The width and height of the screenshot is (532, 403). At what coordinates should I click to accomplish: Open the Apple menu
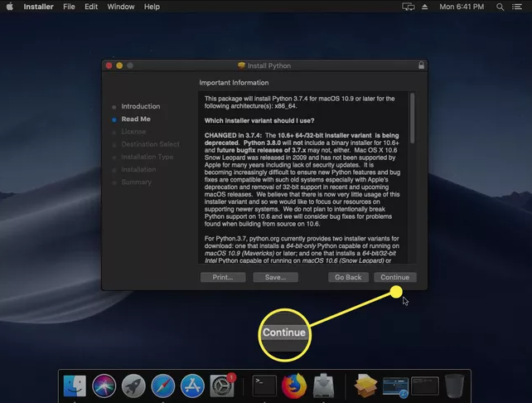point(9,7)
